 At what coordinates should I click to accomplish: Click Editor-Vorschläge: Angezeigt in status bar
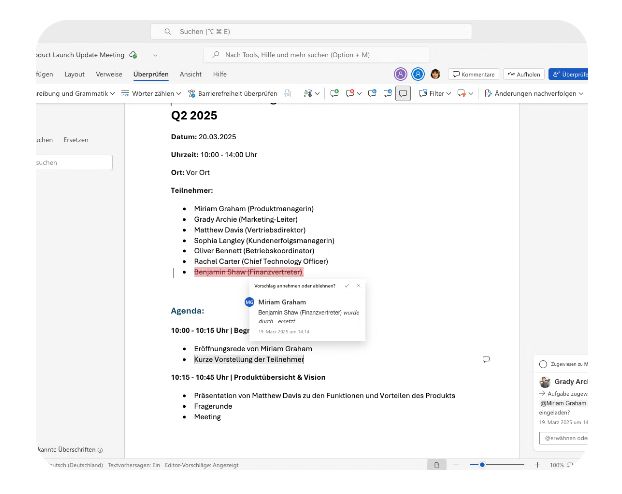[x=201, y=465]
